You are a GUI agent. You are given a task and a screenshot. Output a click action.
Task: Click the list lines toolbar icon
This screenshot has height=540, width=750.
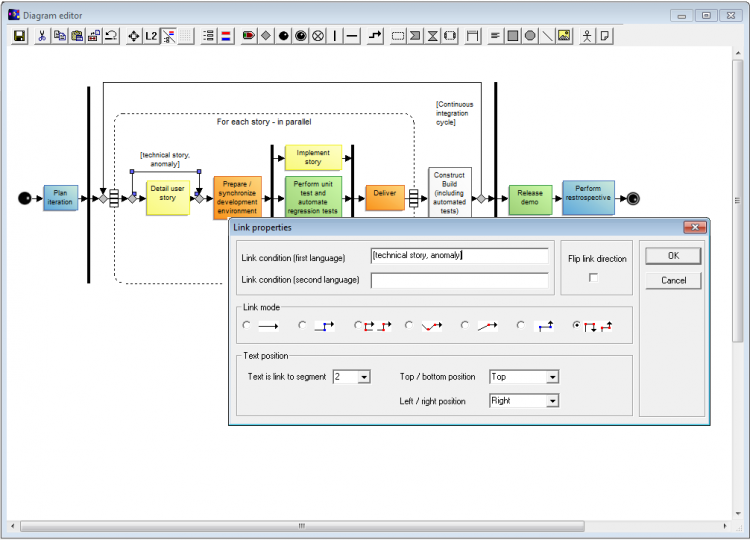[209, 36]
